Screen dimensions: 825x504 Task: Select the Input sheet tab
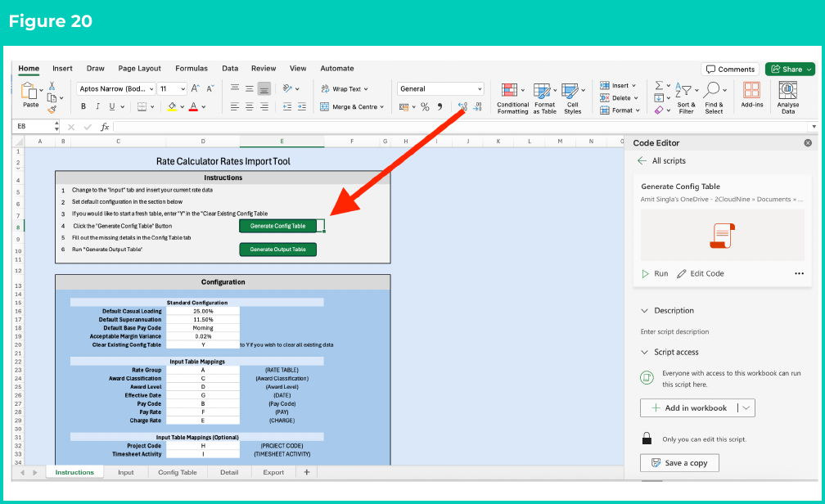pyautogui.click(x=126, y=472)
